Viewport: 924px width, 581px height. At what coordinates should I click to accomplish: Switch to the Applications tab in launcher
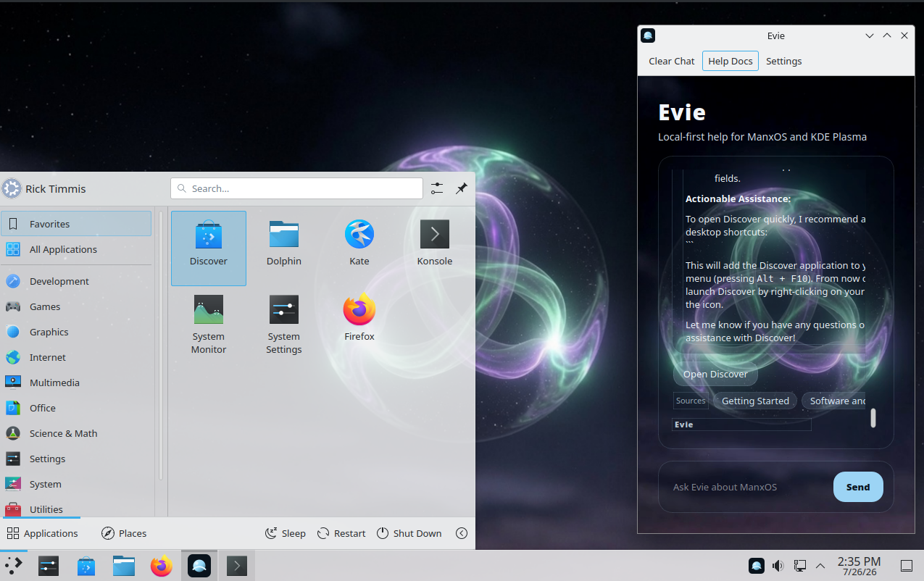point(42,533)
